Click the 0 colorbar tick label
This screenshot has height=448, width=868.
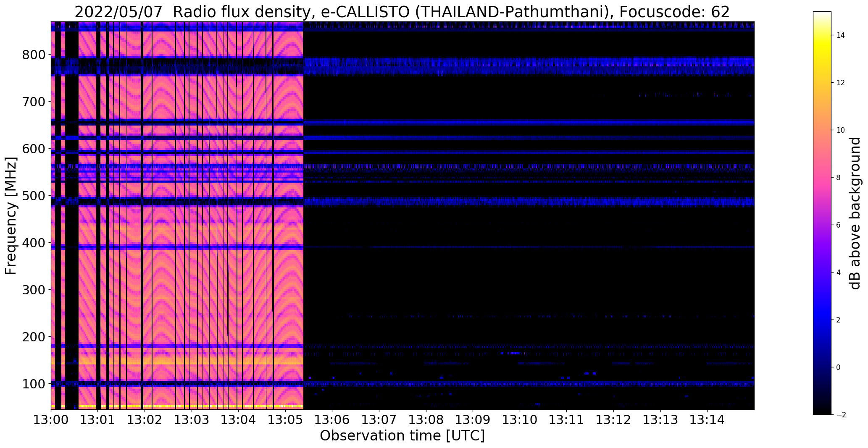pos(838,367)
